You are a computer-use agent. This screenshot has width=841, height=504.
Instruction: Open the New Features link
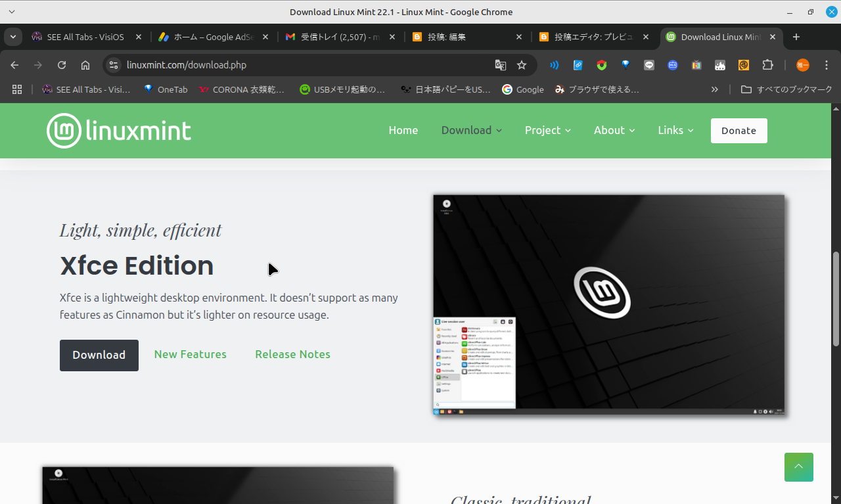click(191, 354)
